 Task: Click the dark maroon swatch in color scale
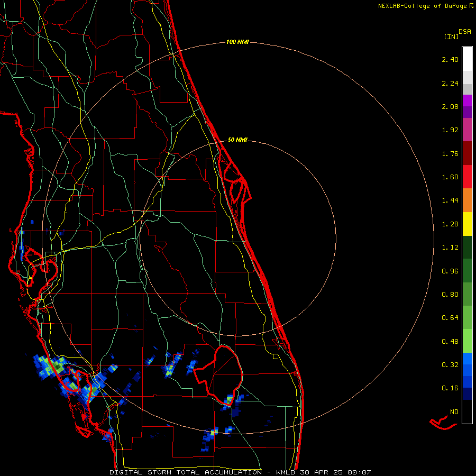pos(467,153)
